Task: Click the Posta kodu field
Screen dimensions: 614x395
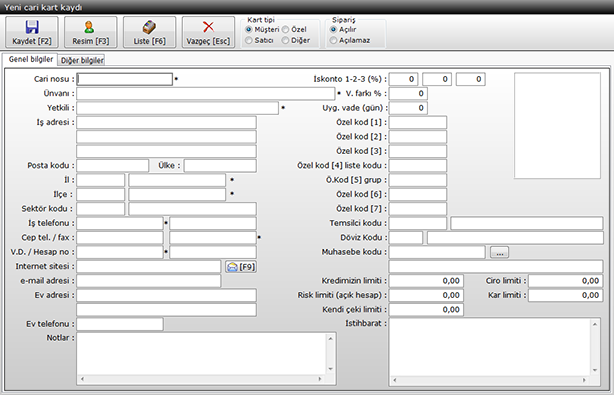Action: pyautogui.click(x=113, y=166)
